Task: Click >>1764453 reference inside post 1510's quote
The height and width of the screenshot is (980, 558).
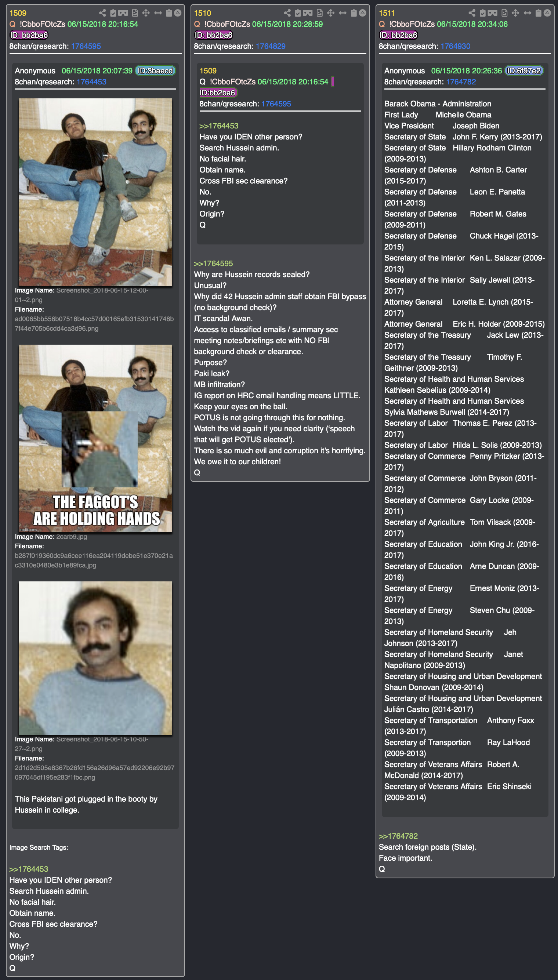Action: click(x=219, y=126)
